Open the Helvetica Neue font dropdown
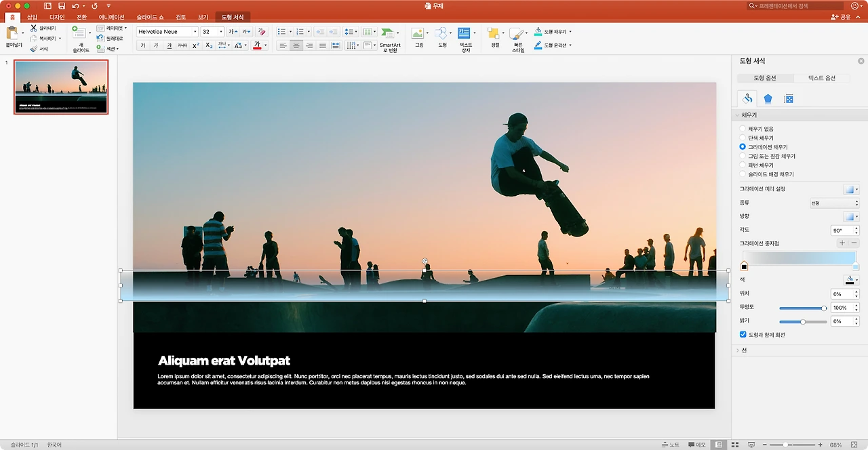The width and height of the screenshot is (868, 450). coord(195,32)
